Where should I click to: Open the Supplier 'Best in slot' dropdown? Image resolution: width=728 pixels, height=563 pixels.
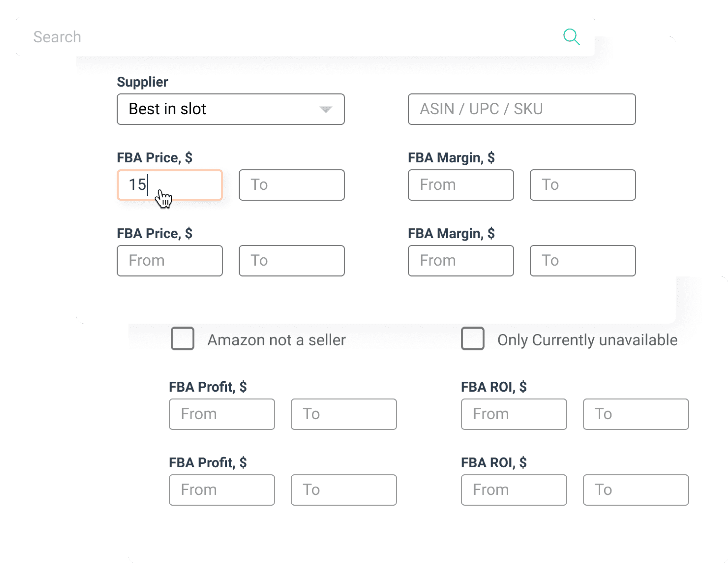(x=230, y=109)
